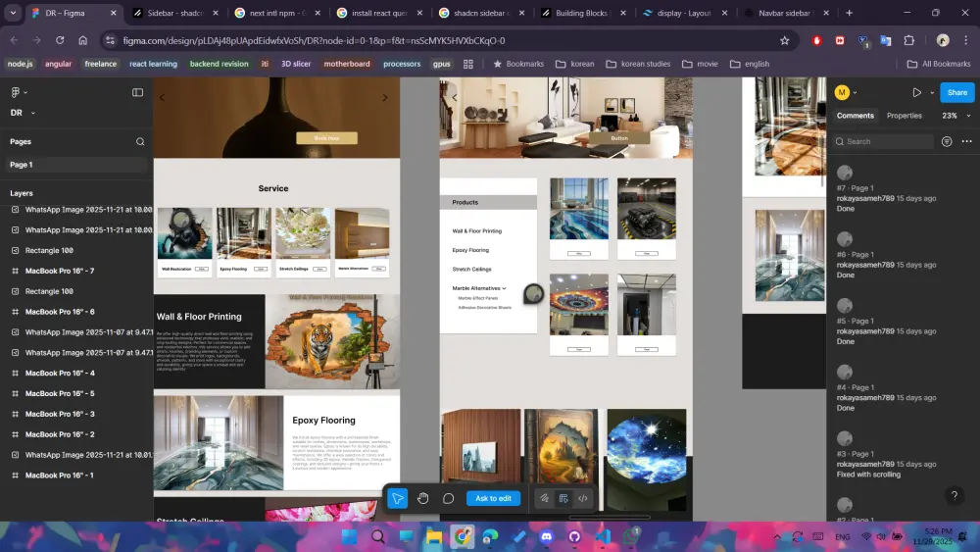Open VS Code from taskbar

pos(603,536)
